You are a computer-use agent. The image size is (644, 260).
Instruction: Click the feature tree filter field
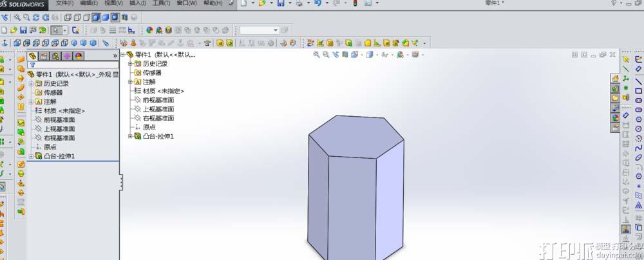click(73, 65)
